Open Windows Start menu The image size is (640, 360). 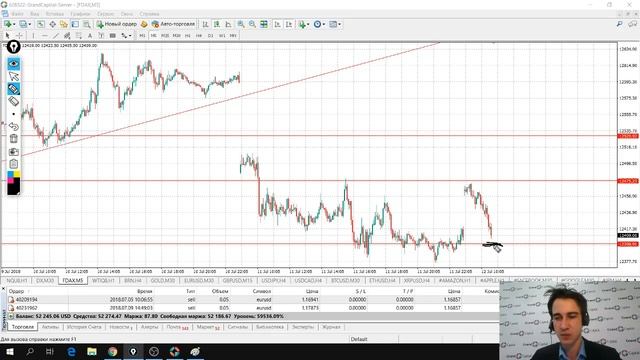[x=10, y=351]
